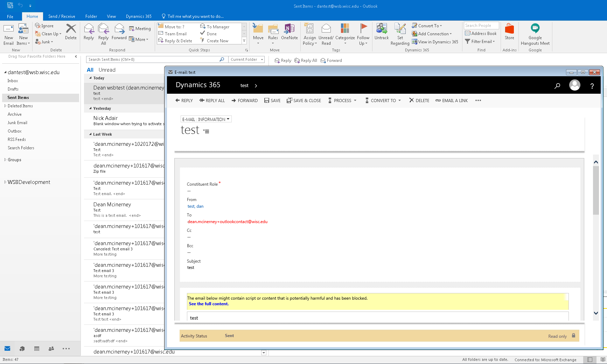Image resolution: width=607 pixels, height=364 pixels.
Task: Click the Untrack Dynamics 365 icon
Action: (381, 32)
